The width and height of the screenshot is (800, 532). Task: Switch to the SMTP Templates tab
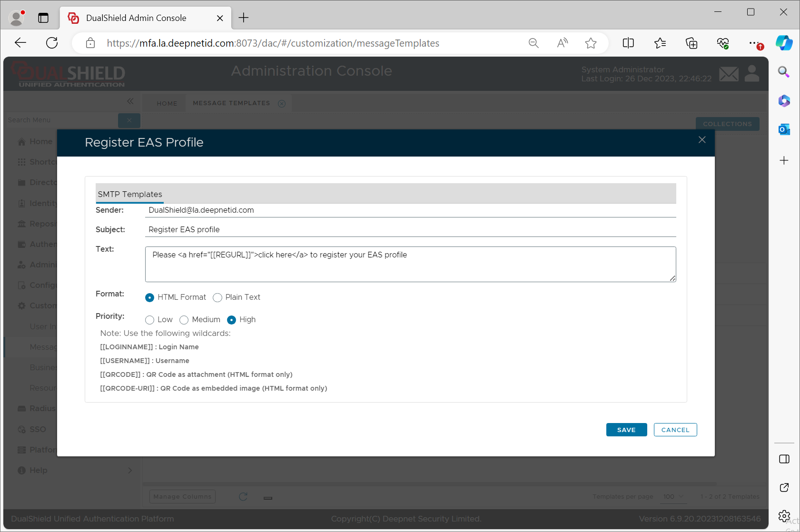[x=130, y=194]
